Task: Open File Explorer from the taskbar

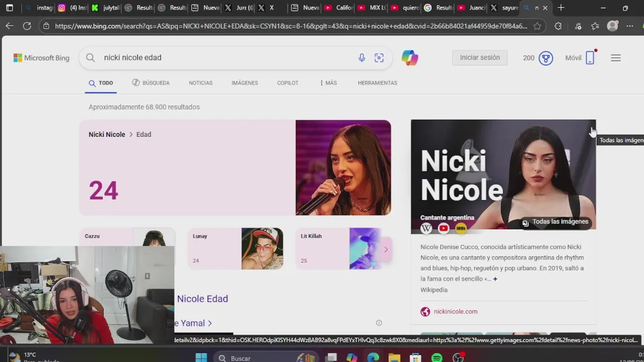Action: [x=394, y=357]
